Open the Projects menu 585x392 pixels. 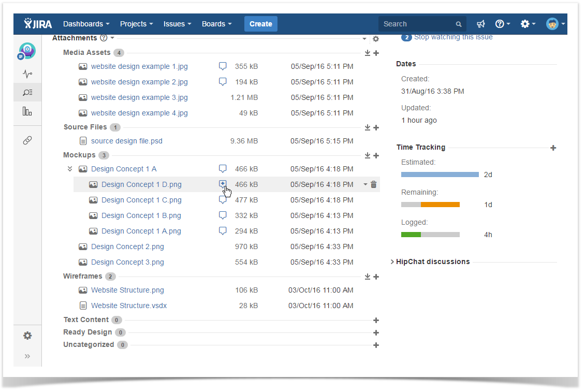pyautogui.click(x=136, y=24)
